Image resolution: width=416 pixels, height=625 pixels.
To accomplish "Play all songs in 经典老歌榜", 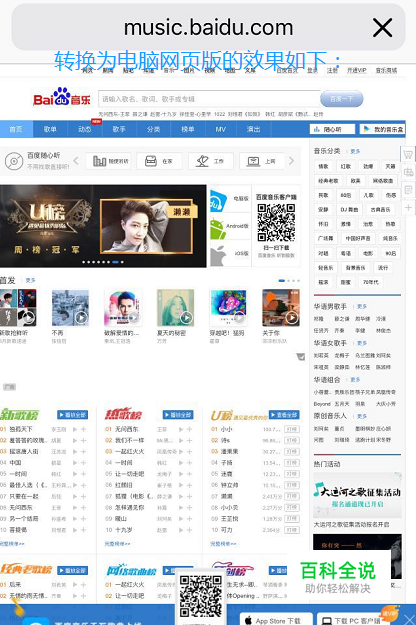I will 73,570.
